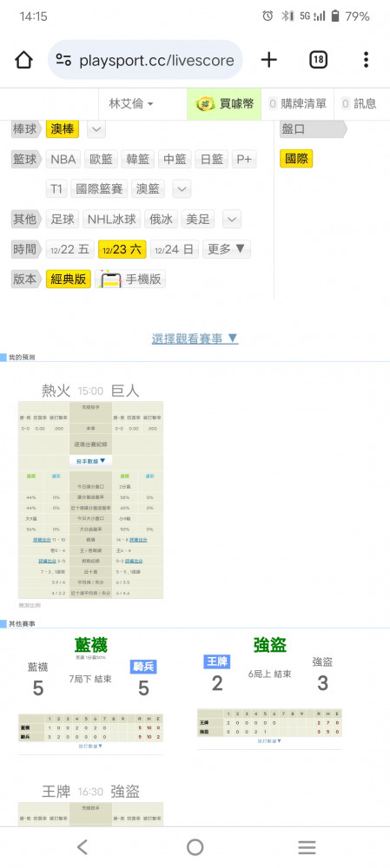Viewport: 390px width, 868px height.
Task: Click the 逐場出賽紀錄 row
Action: 91,444
